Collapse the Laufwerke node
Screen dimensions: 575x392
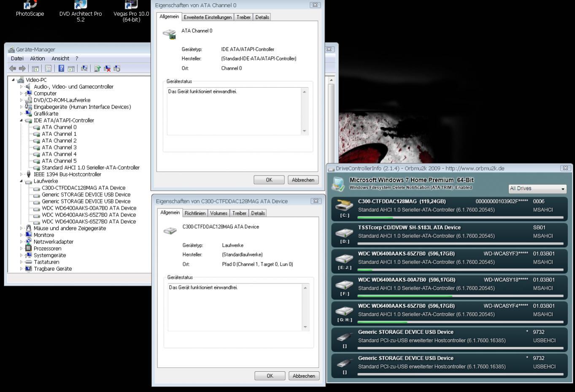(21, 181)
